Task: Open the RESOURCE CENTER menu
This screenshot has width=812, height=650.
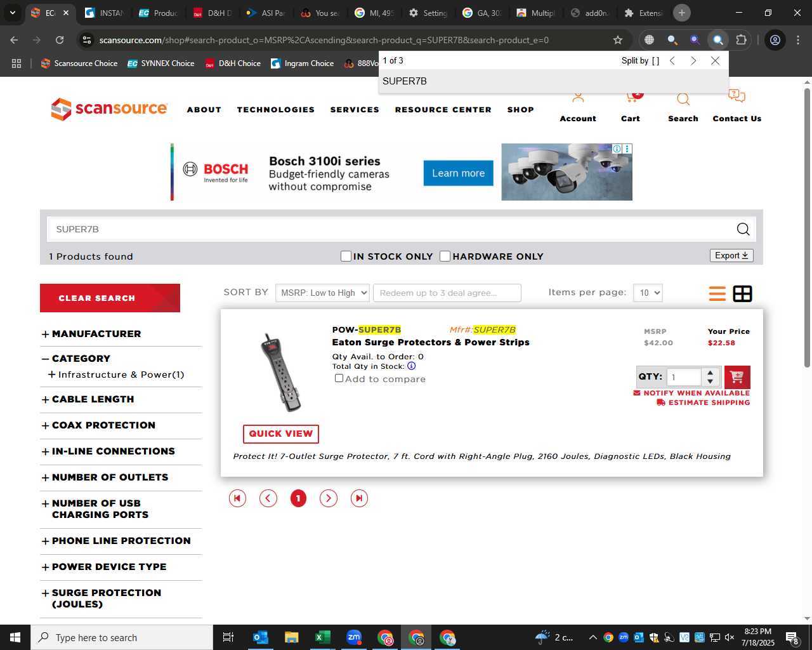Action: (x=443, y=110)
